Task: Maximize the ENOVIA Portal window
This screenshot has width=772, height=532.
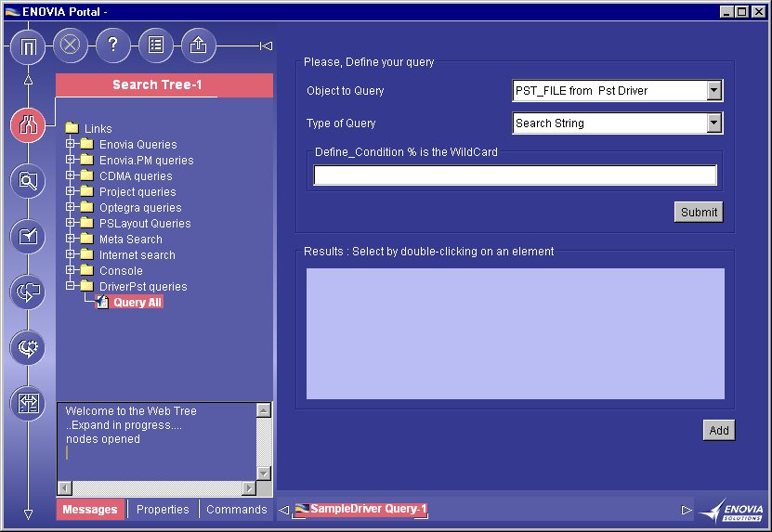Action: 742,11
